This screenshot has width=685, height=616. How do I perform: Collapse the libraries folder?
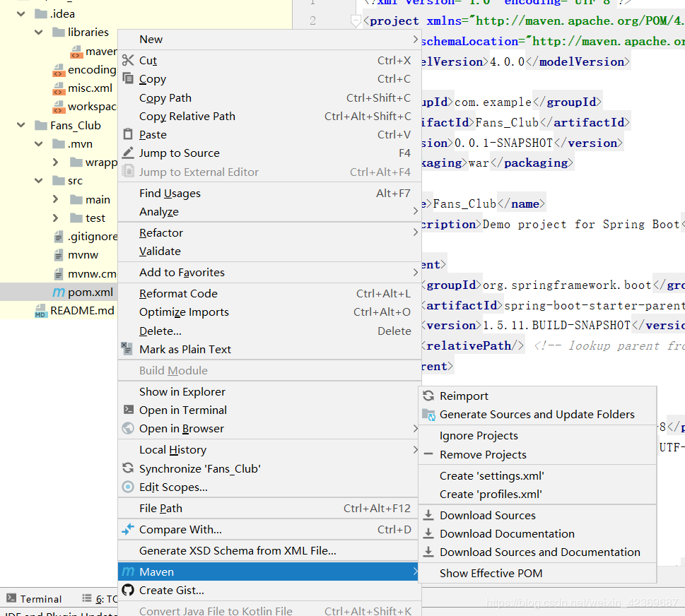(38, 32)
